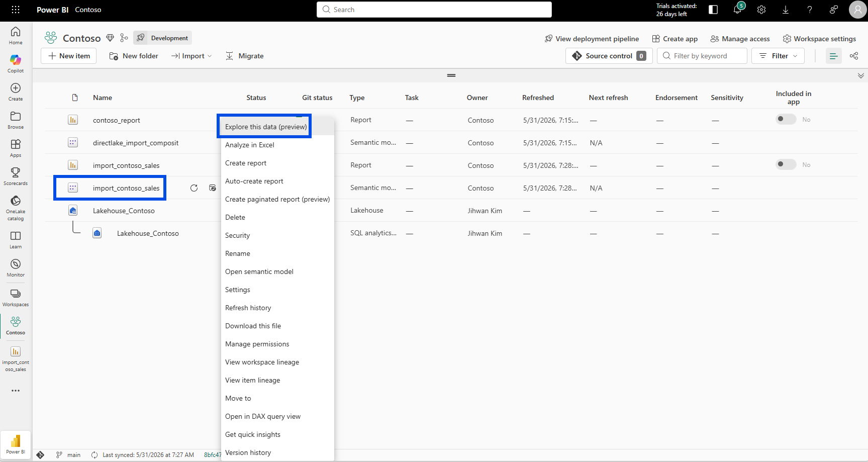Open the Filter dropdown
Image resolution: width=868 pixels, height=462 pixels.
tap(778, 56)
